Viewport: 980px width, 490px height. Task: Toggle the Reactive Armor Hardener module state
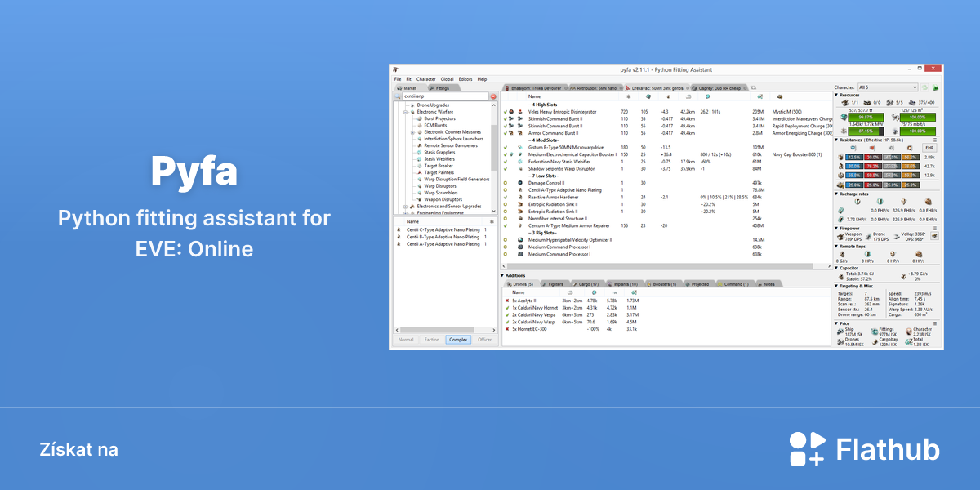click(507, 197)
